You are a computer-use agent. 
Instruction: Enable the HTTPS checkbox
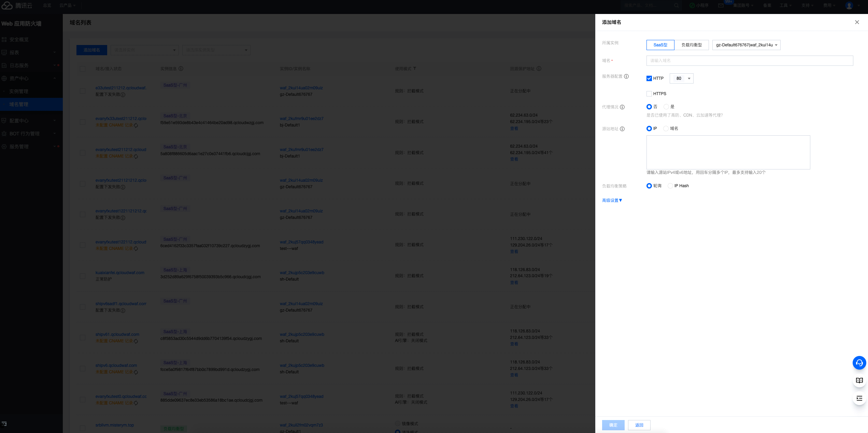tap(649, 94)
